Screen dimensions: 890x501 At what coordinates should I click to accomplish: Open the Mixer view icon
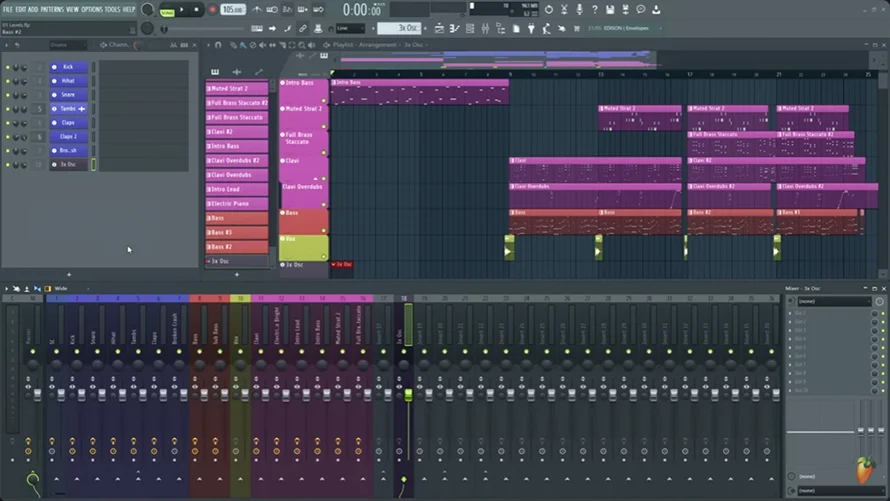pos(485,28)
